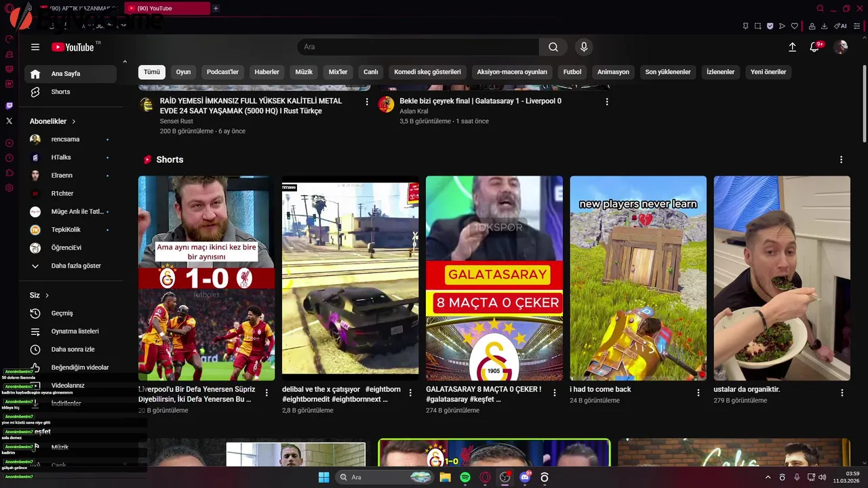Viewport: 868px width, 488px height.
Task: Open options for GALATASARAY 8 MAÇTA short
Action: click(x=555, y=393)
